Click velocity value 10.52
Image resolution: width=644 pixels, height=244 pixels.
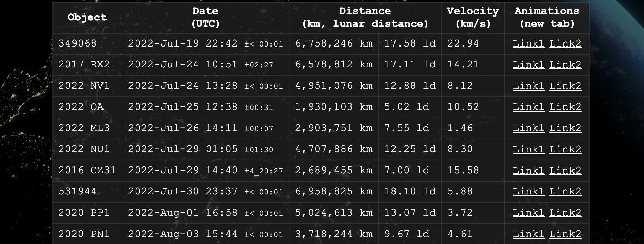point(463,107)
